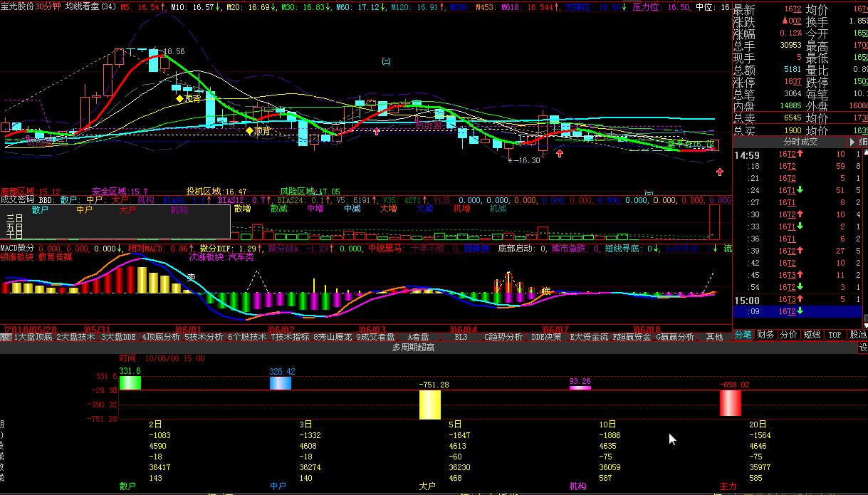This screenshot has height=495, width=868.
Task: Click 总买 value 1900
Action: click(x=793, y=130)
